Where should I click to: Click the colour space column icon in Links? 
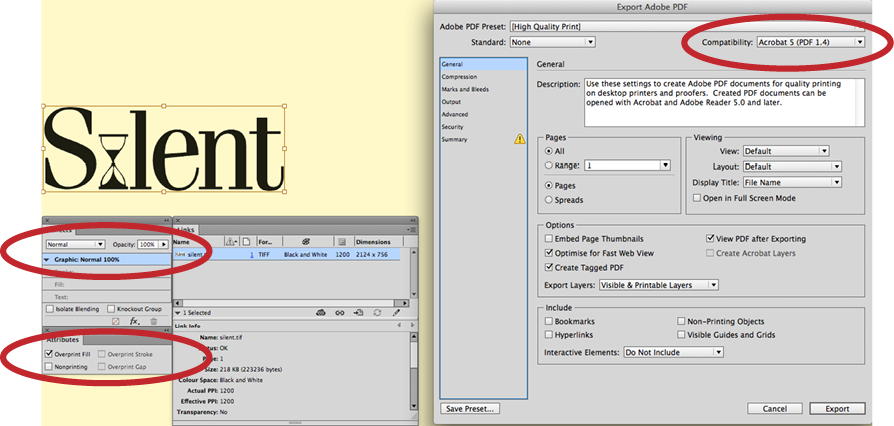pos(306,242)
